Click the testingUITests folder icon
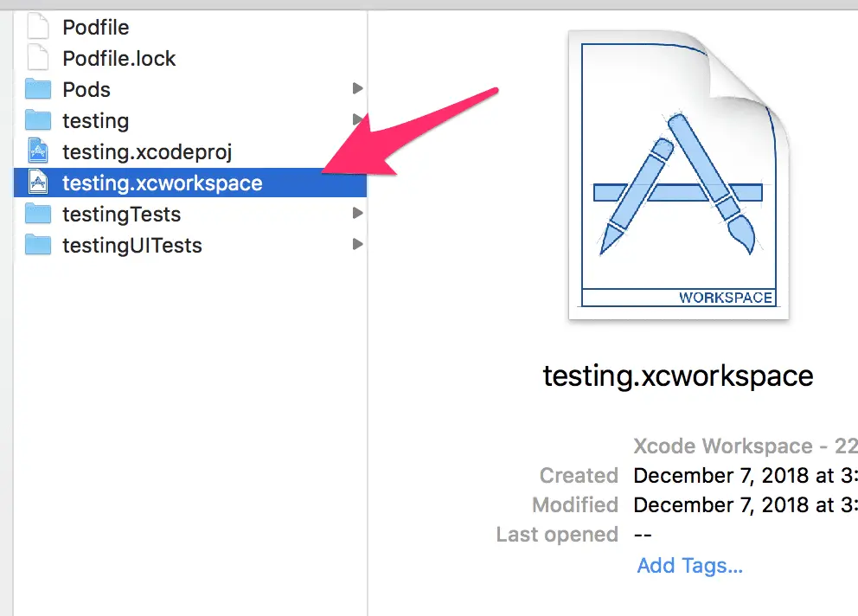Screen dimensions: 858x616 [38, 245]
